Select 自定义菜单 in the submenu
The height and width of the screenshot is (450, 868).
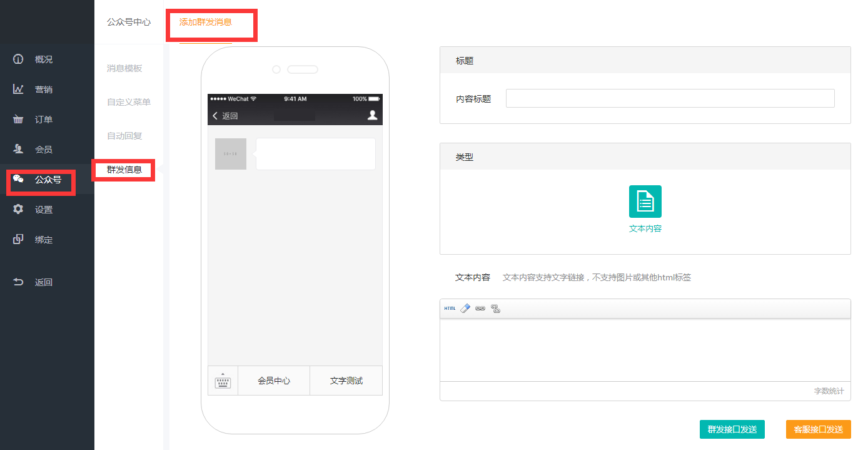pyautogui.click(x=128, y=102)
